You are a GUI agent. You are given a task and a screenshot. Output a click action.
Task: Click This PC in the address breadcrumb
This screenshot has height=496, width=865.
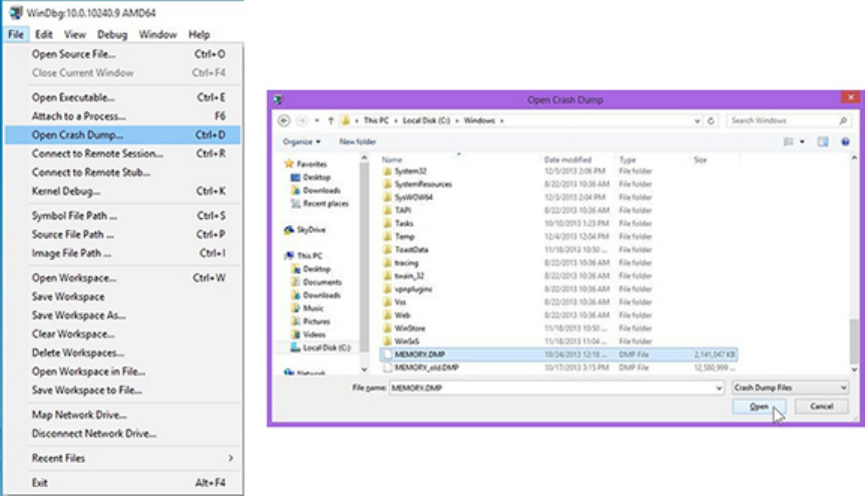click(x=376, y=120)
